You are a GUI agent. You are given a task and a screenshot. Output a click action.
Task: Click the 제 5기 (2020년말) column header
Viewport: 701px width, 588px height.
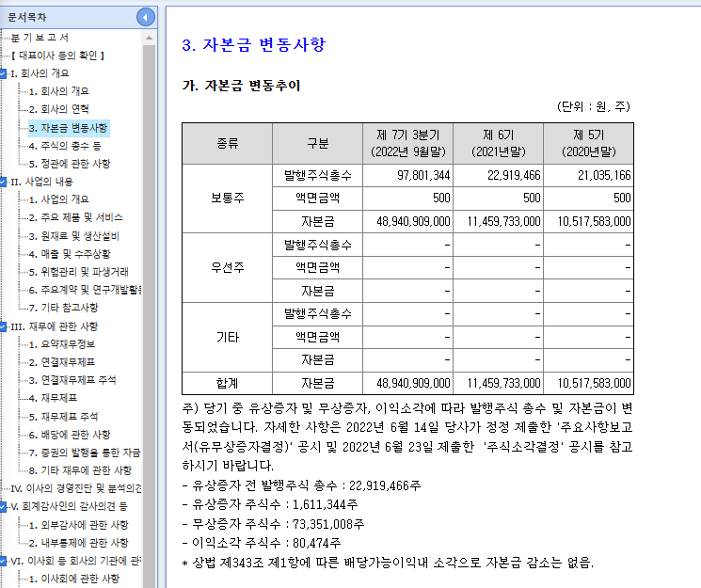coord(589,143)
